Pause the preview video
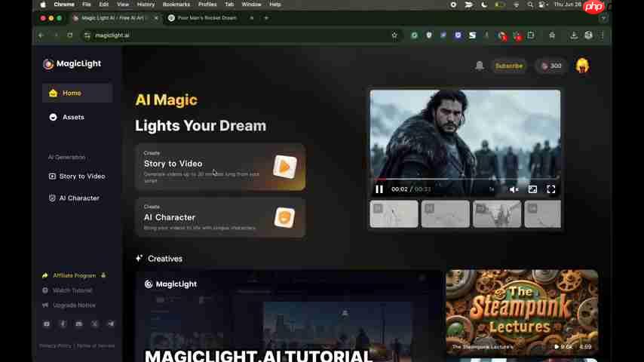The width and height of the screenshot is (644, 362). (379, 189)
